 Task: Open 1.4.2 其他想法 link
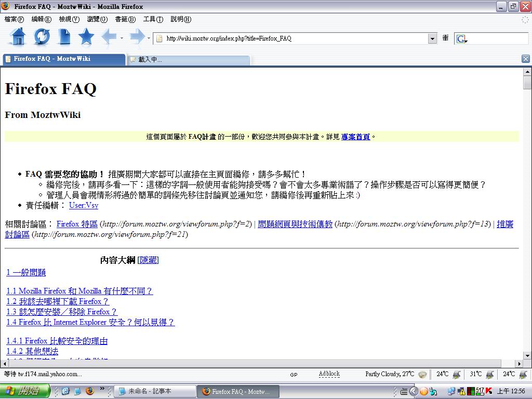click(x=32, y=351)
